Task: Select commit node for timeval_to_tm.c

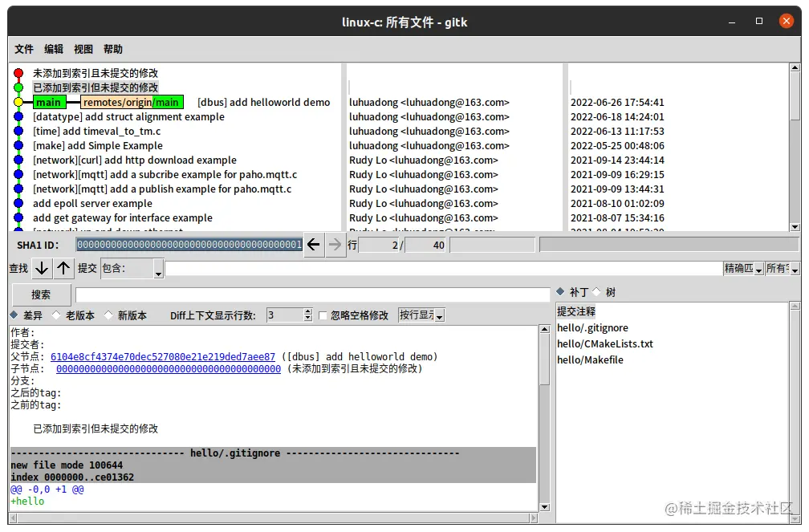Action: click(18, 131)
